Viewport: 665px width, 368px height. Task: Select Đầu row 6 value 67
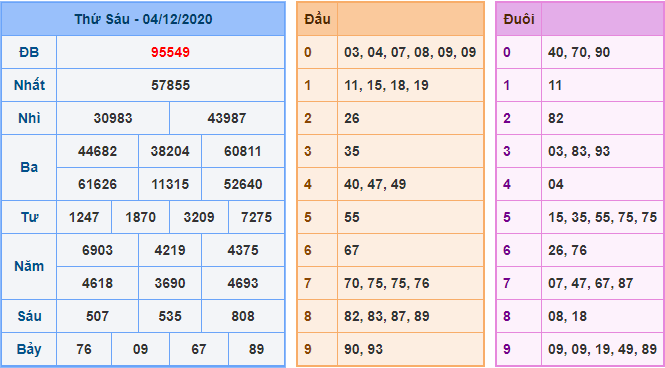352,250
